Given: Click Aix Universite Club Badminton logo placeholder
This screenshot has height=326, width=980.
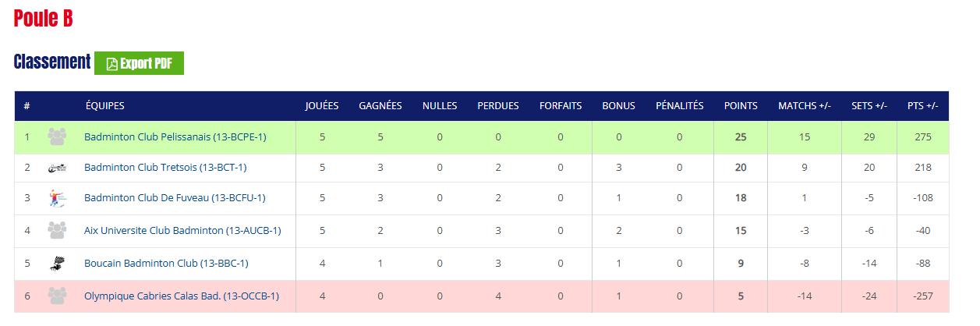Looking at the screenshot, I should [57, 230].
